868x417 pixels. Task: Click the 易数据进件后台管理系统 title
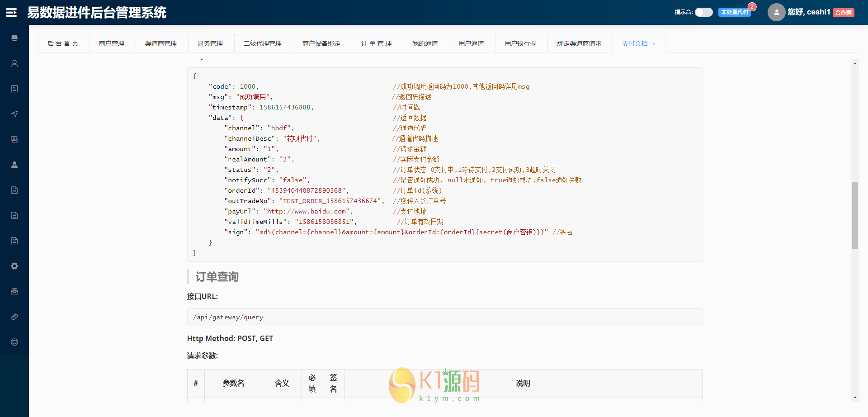pos(97,13)
